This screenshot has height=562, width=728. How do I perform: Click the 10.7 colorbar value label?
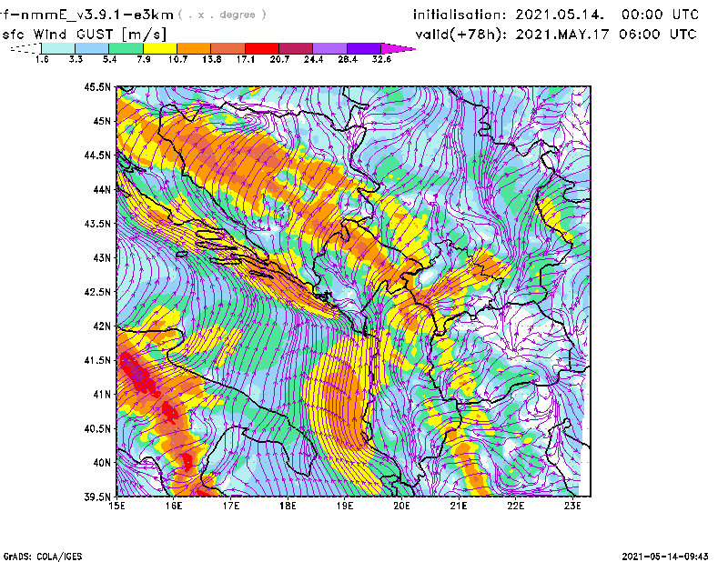click(x=177, y=59)
